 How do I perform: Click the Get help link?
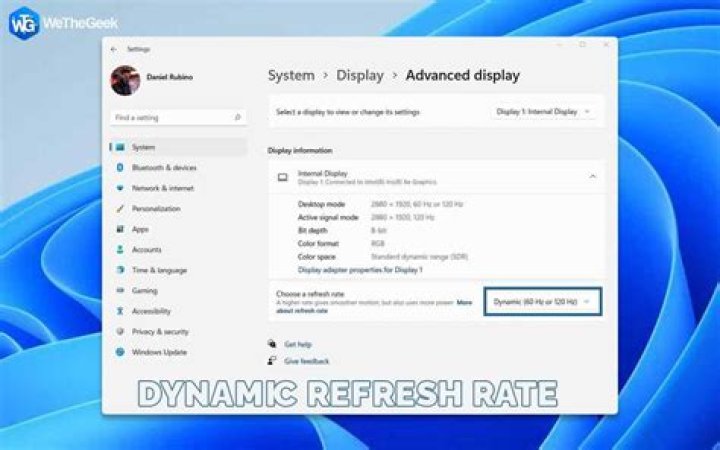298,344
